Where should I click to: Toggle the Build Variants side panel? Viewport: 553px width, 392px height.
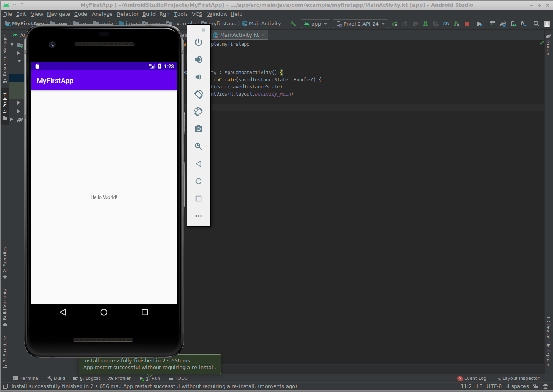coord(5,308)
